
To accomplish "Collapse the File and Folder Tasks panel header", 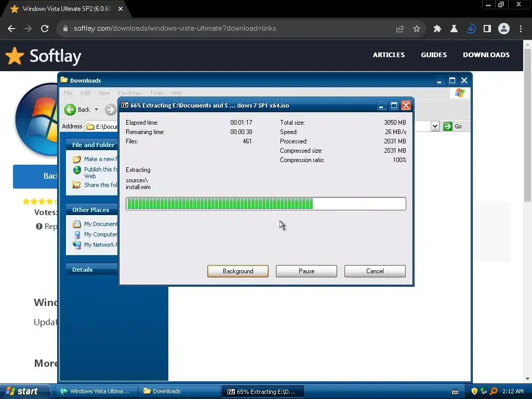I will [91, 145].
